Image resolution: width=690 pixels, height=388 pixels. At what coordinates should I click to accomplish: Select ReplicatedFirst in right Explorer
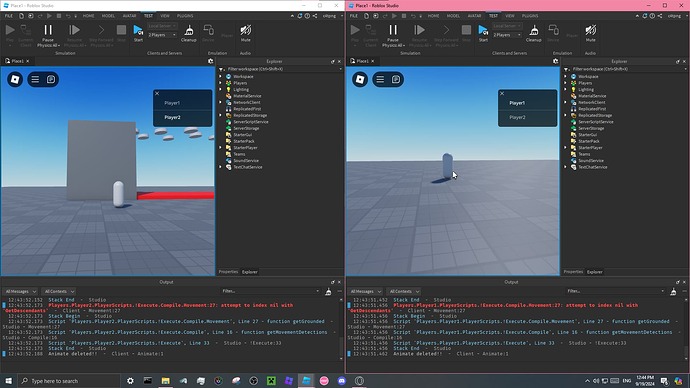[592, 109]
